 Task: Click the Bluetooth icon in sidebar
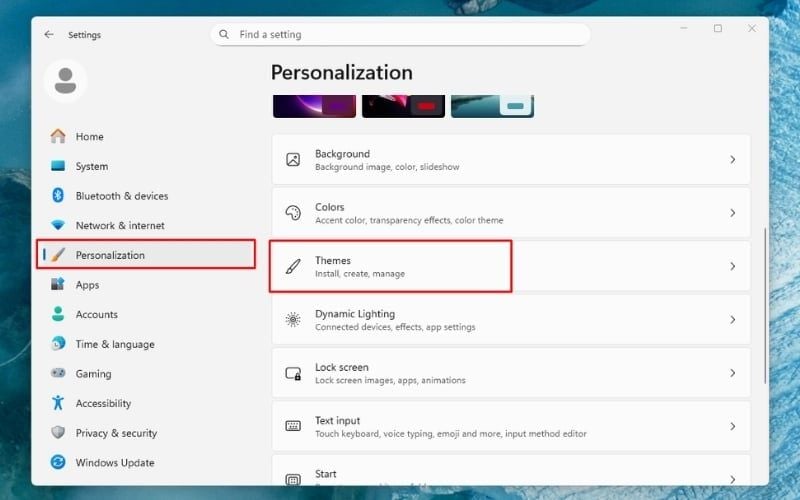pyautogui.click(x=58, y=195)
